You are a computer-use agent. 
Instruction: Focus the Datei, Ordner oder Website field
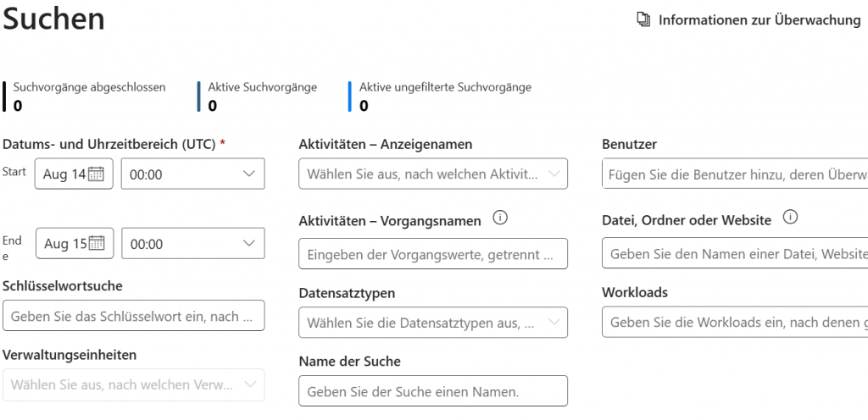click(x=734, y=254)
